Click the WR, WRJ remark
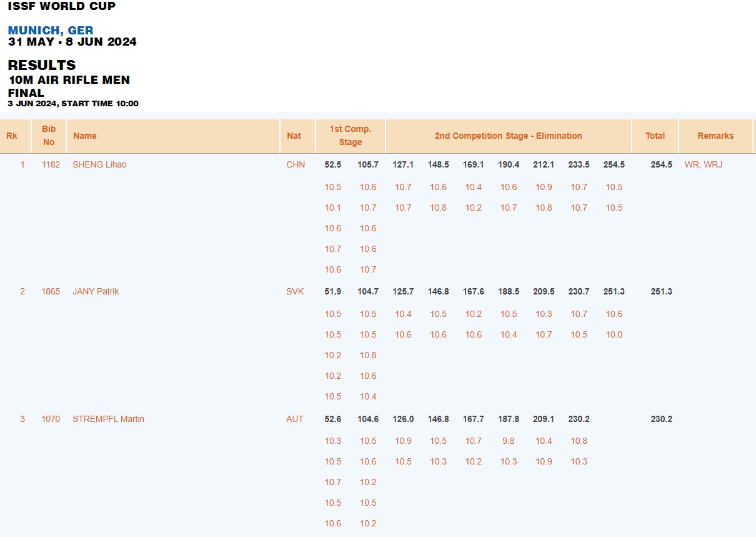This screenshot has width=756, height=537. 704,164
